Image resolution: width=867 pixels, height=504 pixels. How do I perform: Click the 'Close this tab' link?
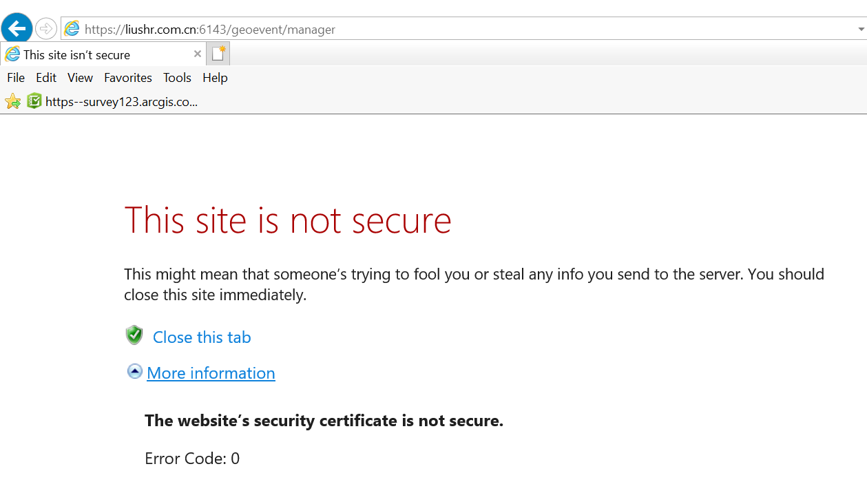pyautogui.click(x=202, y=337)
